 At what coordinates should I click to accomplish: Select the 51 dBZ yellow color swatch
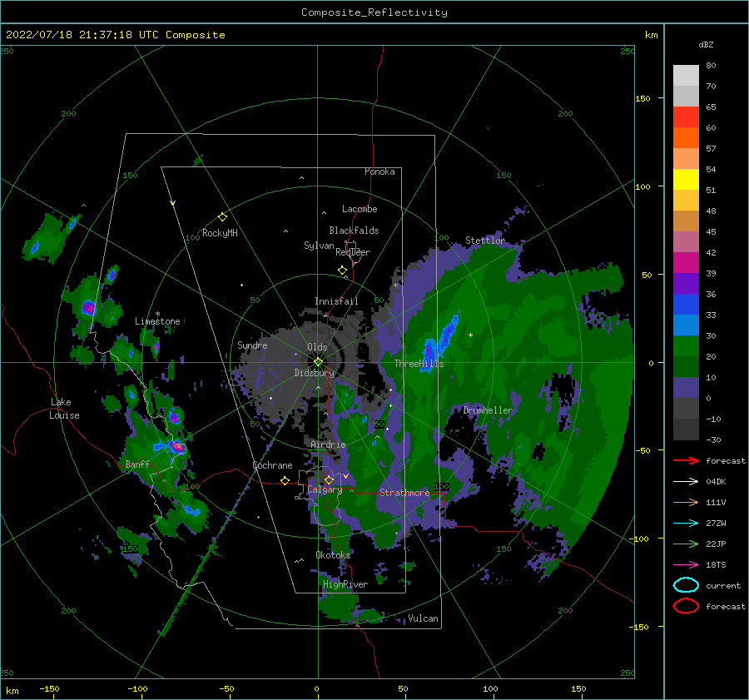click(686, 179)
